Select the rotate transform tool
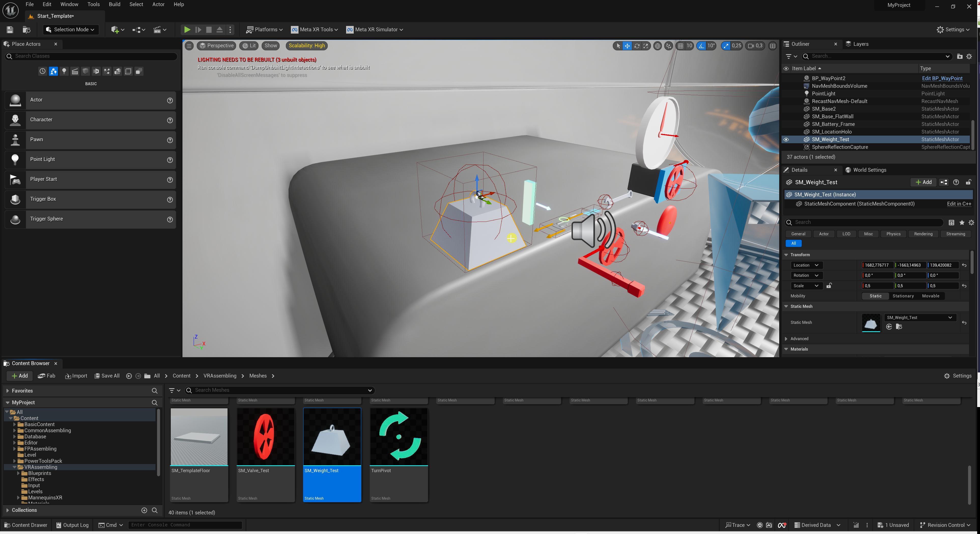The image size is (980, 534). pos(637,46)
